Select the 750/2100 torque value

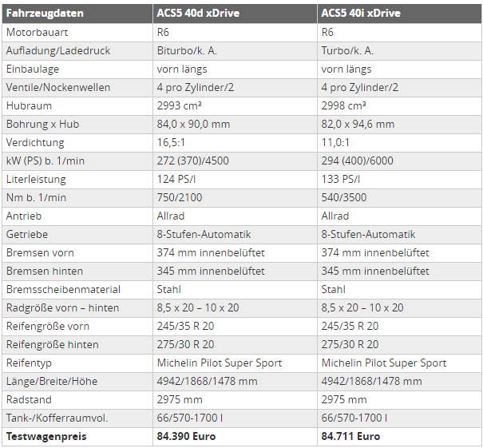[180, 197]
